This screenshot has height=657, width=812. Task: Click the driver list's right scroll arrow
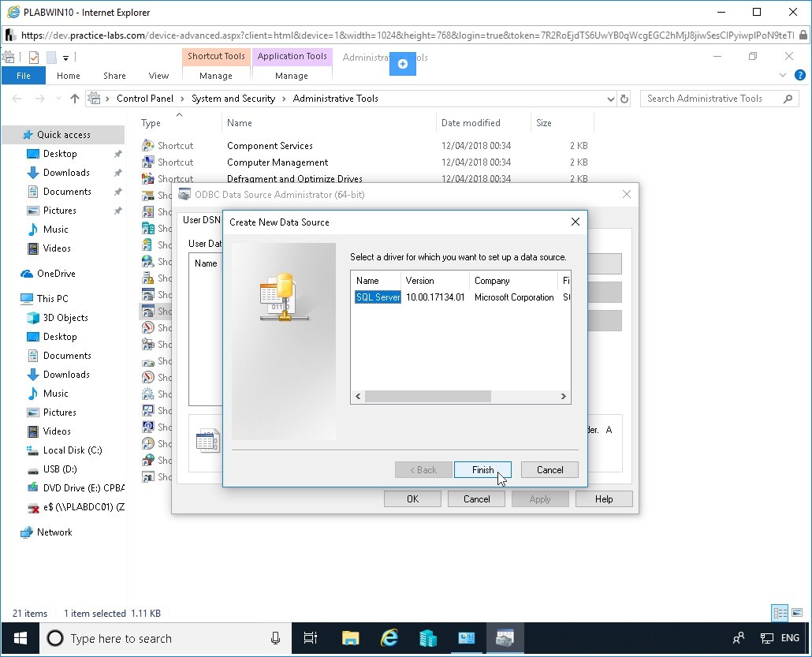[564, 397]
